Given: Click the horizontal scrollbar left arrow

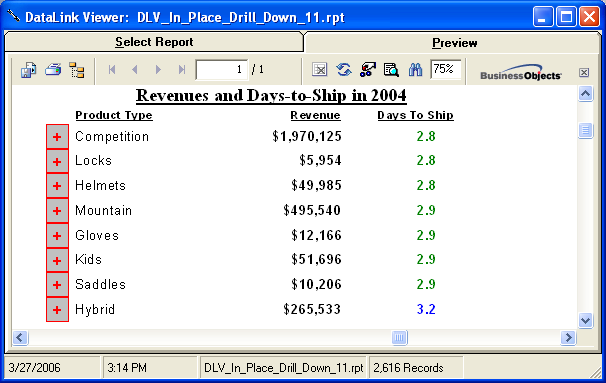Looking at the screenshot, I should pyautogui.click(x=20, y=337).
